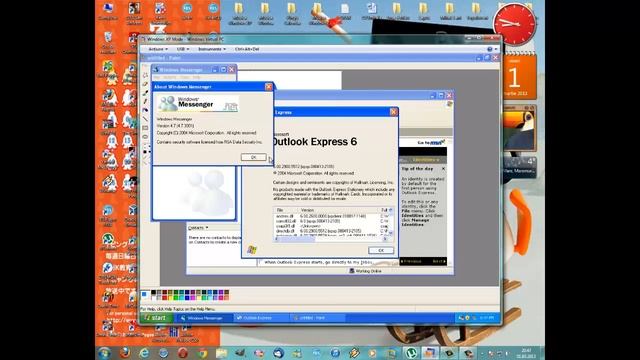640x360 pixels.
Task: Close the About Windows Messenger dialog
Action: (x=269, y=87)
